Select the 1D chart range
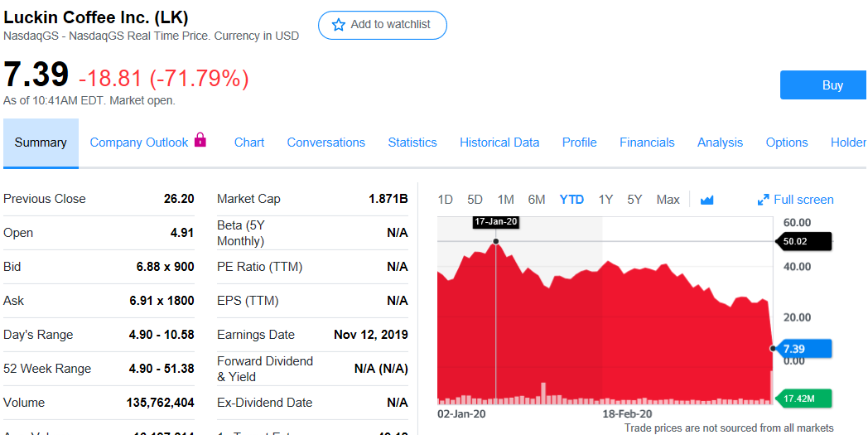This screenshot has height=435, width=868. pos(445,200)
